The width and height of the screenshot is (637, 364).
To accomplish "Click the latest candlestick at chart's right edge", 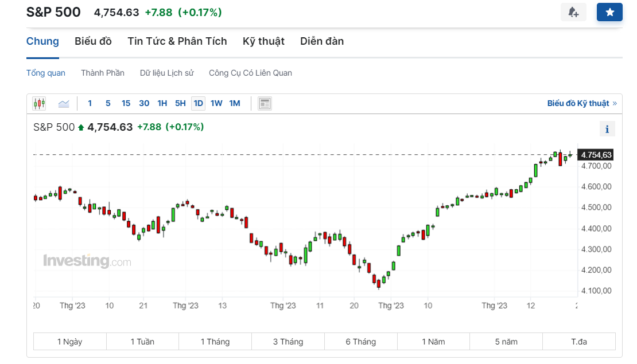I will 570,154.
